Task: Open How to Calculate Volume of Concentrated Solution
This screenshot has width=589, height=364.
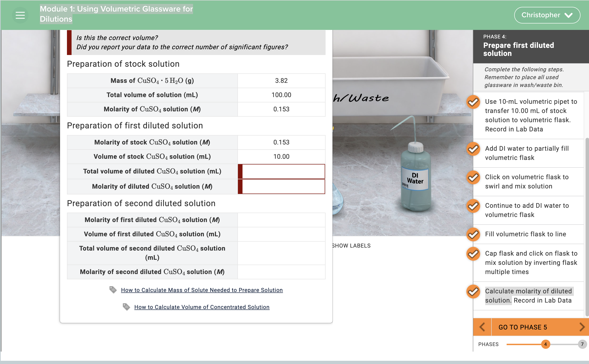Action: [202, 307]
